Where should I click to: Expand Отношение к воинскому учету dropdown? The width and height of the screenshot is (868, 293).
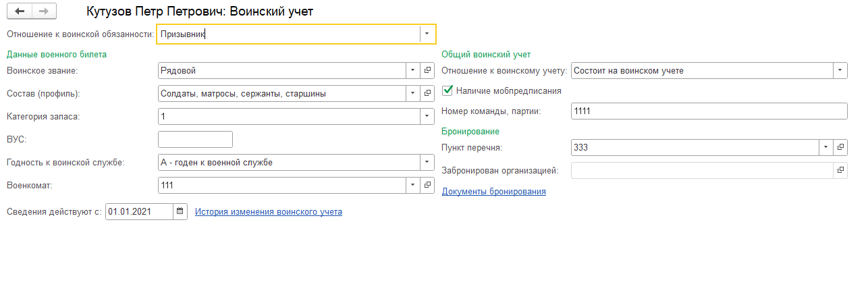click(840, 70)
